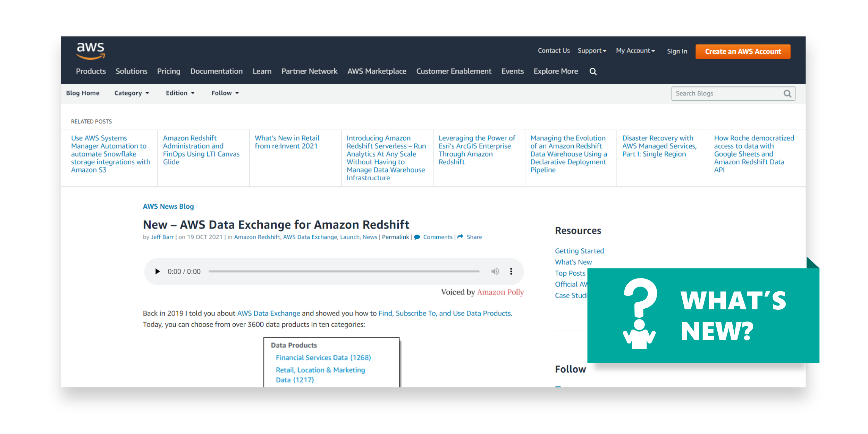Screen dimensions: 868x434
Task: Open Financial Services Data (1268) link
Action: [x=323, y=358]
